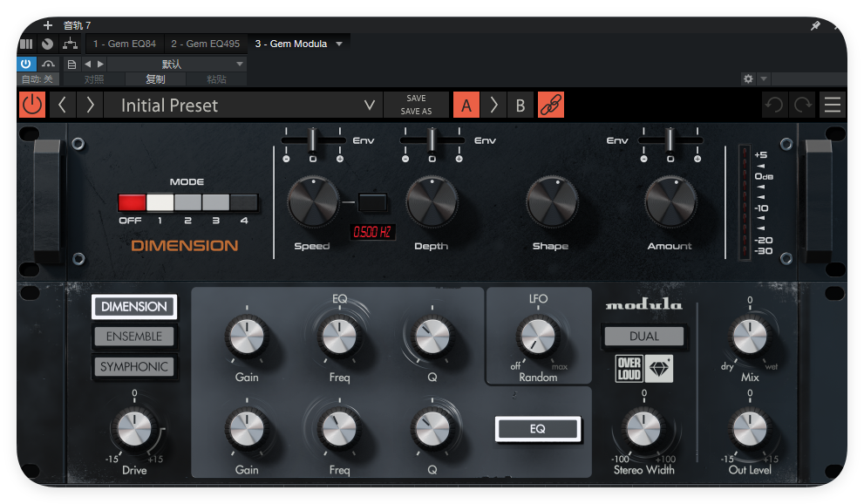Switch to the 2 - Gem EQ495 tab
The image size is (864, 504).
[x=205, y=44]
